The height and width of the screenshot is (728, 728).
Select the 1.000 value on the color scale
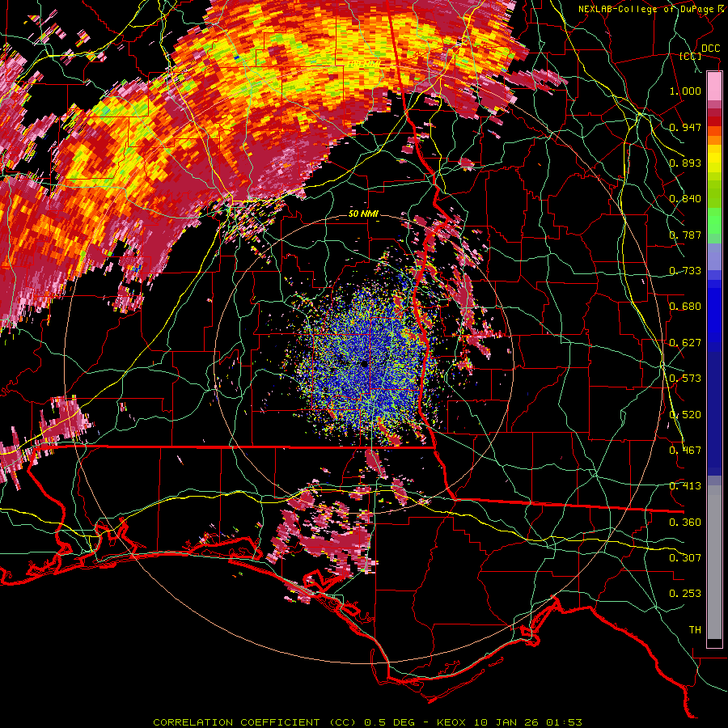685,91
